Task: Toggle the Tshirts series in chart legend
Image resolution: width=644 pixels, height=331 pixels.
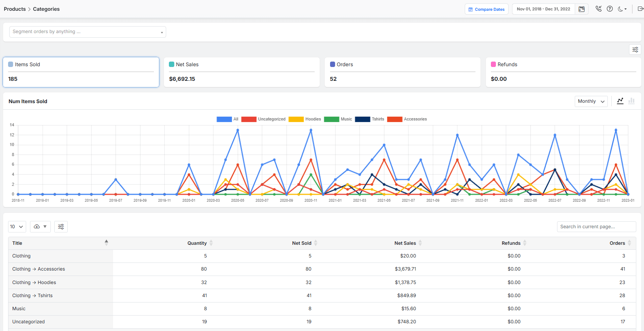Action: pos(377,119)
